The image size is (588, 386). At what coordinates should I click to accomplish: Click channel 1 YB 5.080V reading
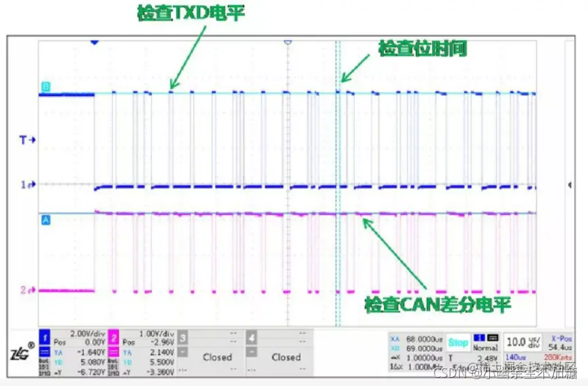[93, 362]
